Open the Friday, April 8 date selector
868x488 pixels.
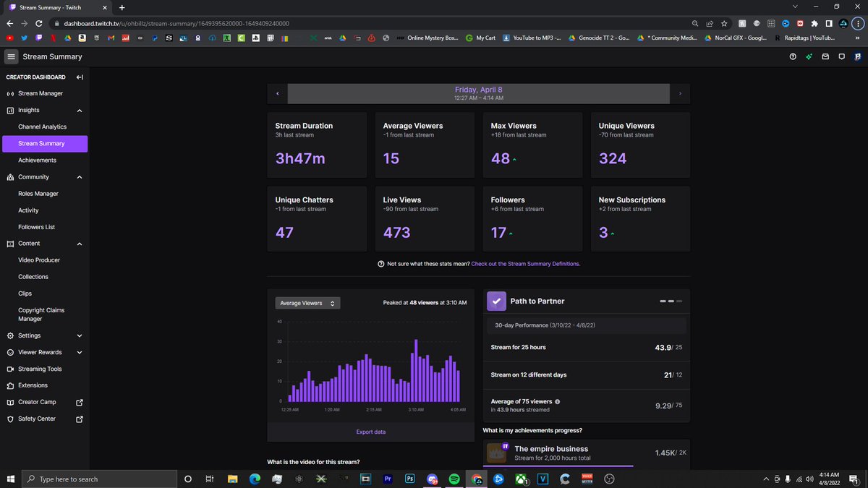click(x=479, y=94)
